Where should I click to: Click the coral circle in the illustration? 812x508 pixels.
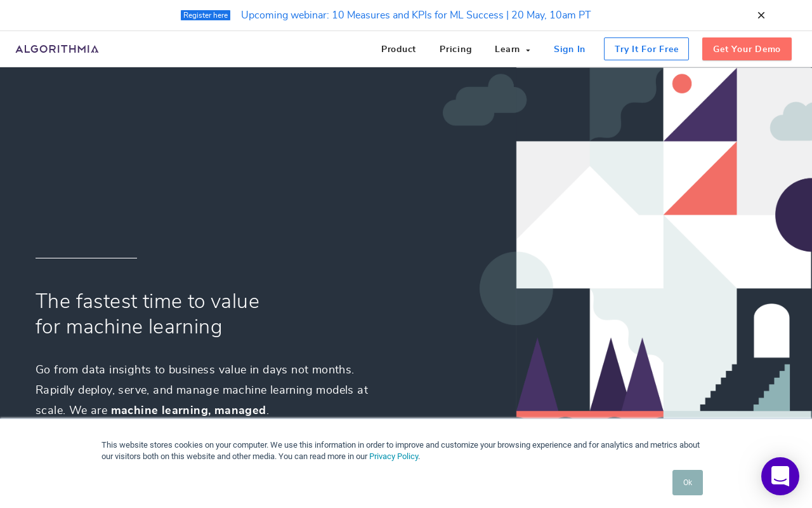[681, 84]
